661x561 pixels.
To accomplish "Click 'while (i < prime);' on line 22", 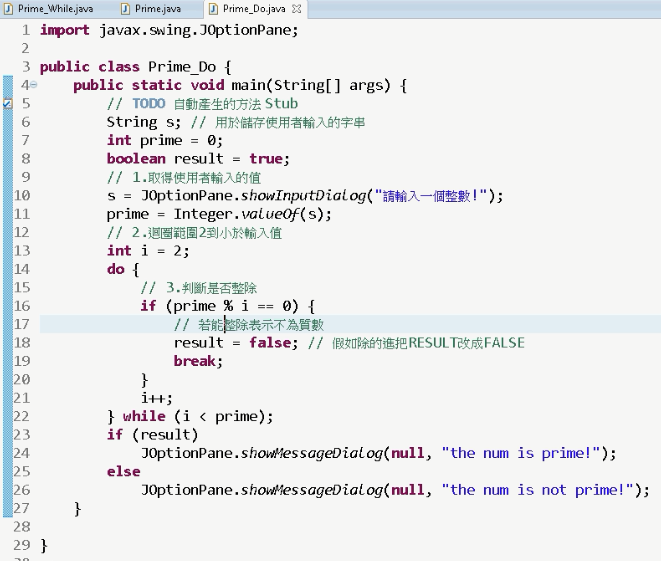I will 198,417.
